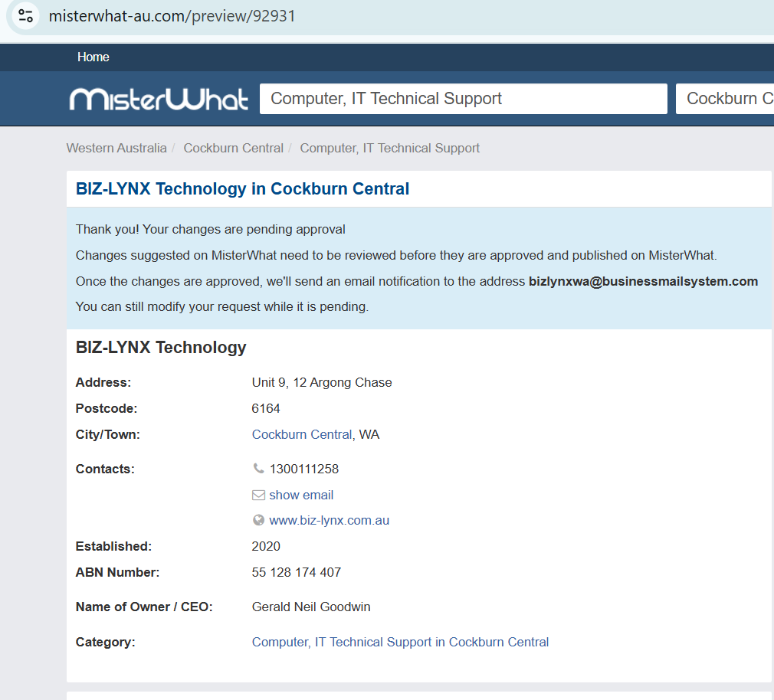
Task: Click postcode value 6164
Action: 266,408
